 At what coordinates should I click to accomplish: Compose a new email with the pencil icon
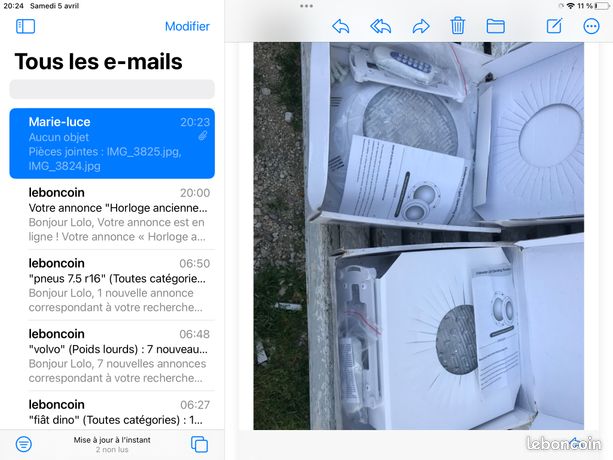point(554,26)
